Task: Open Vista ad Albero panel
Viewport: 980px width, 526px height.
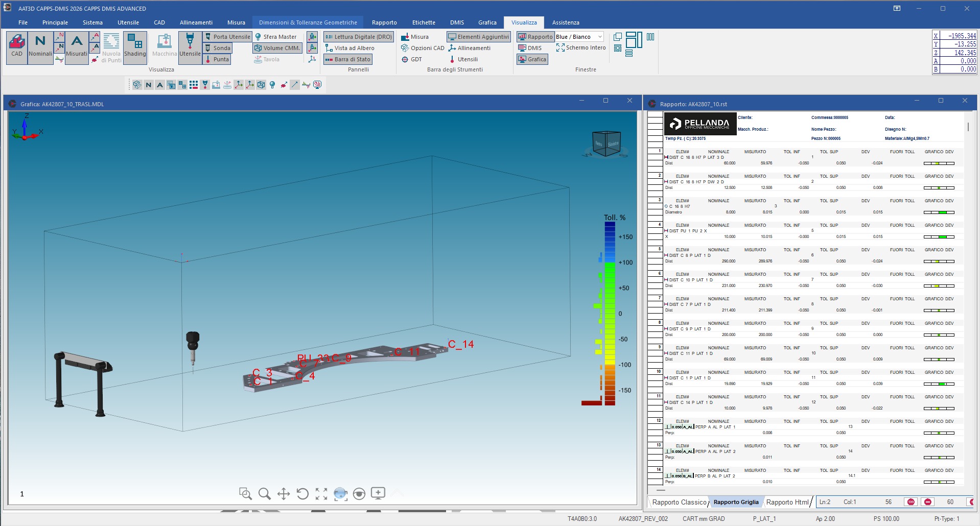Action: [350, 48]
